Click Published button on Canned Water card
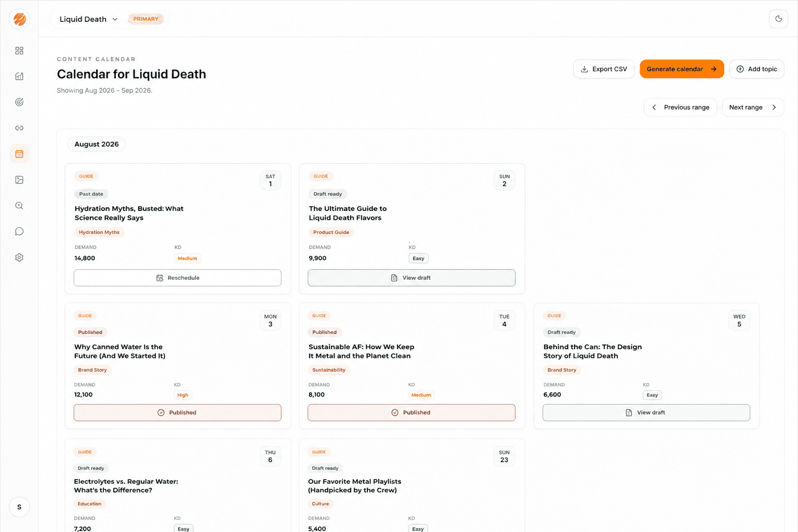798x532 pixels. [178, 413]
